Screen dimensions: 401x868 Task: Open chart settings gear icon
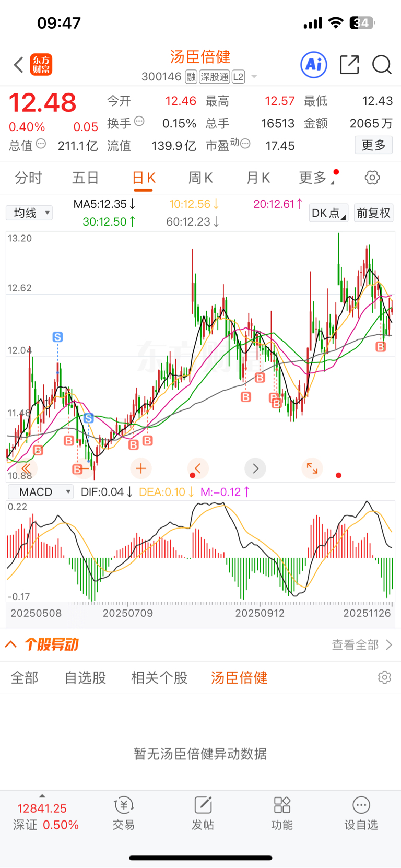(x=372, y=178)
